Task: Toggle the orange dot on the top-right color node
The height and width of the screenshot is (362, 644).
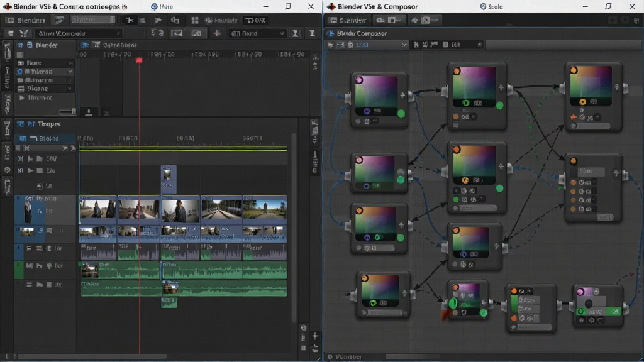Action: [574, 70]
